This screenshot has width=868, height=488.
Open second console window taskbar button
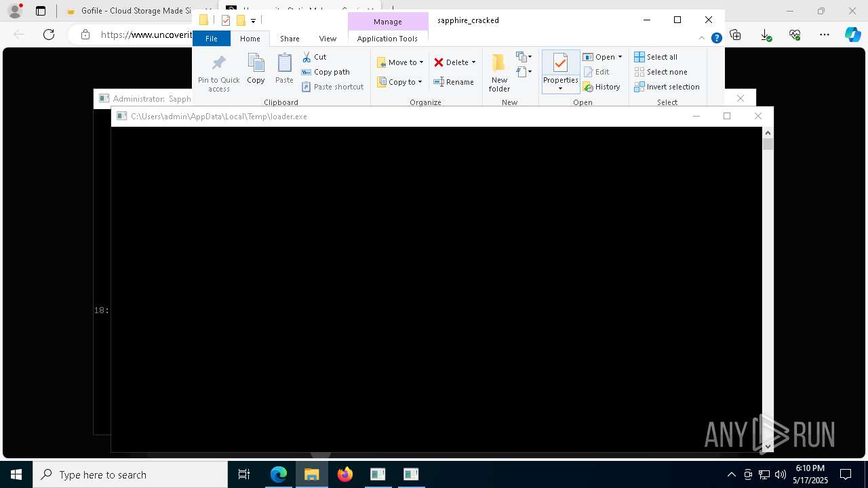(411, 474)
